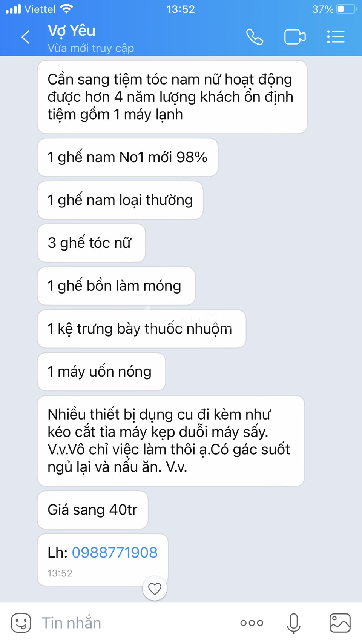Screen dimensions: 362x644
Task: Open the emoji sticker picker
Action: pos(21,623)
